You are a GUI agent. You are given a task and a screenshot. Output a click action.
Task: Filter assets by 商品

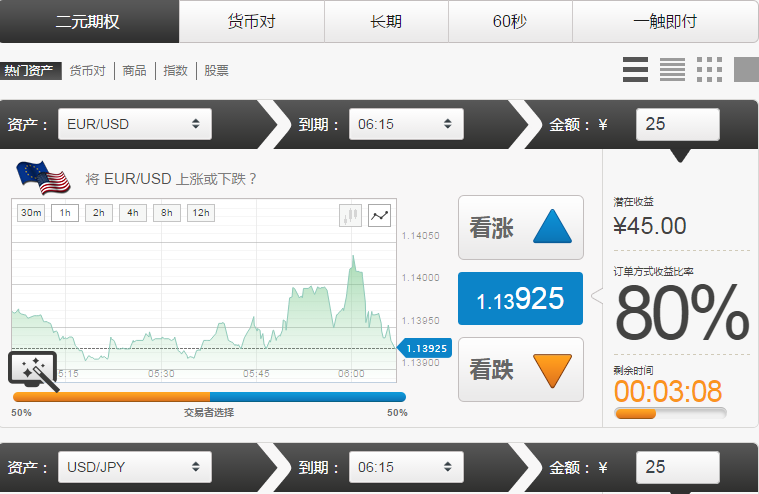pyautogui.click(x=134, y=71)
